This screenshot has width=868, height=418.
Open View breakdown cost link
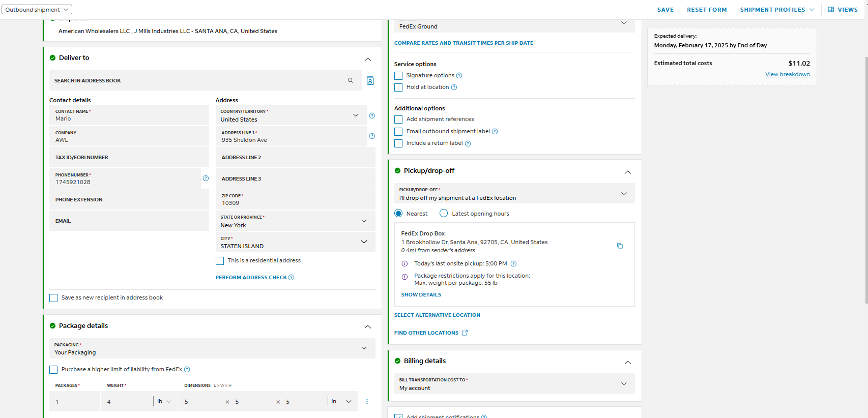click(x=788, y=75)
